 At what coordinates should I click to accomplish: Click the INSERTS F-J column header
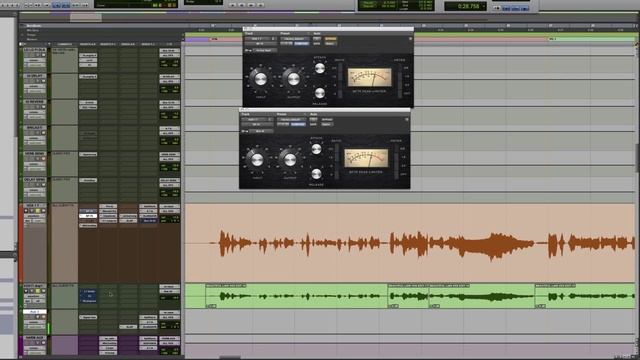(x=108, y=44)
